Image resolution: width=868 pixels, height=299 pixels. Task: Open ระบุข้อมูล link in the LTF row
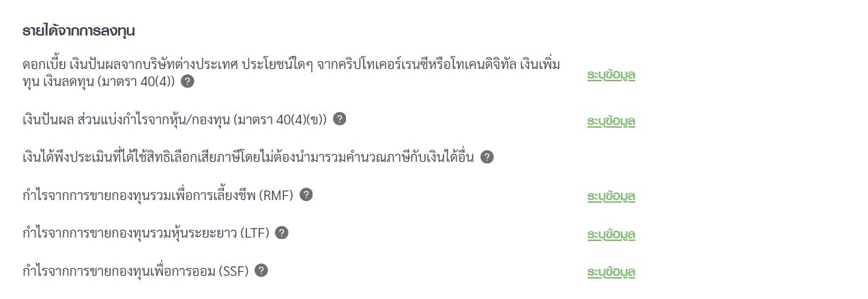[x=611, y=235]
